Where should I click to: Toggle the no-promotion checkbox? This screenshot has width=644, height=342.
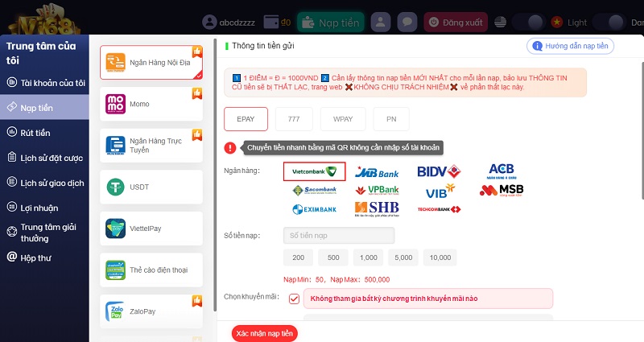point(294,299)
